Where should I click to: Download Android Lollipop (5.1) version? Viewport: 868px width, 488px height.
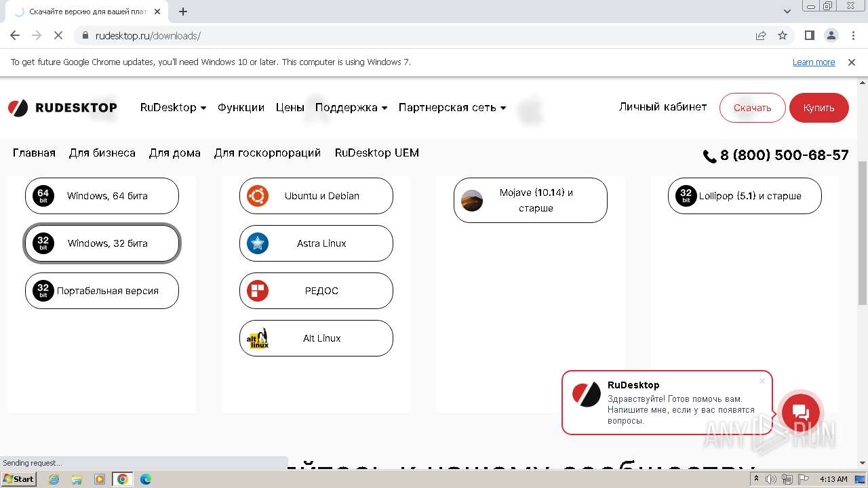tap(745, 196)
